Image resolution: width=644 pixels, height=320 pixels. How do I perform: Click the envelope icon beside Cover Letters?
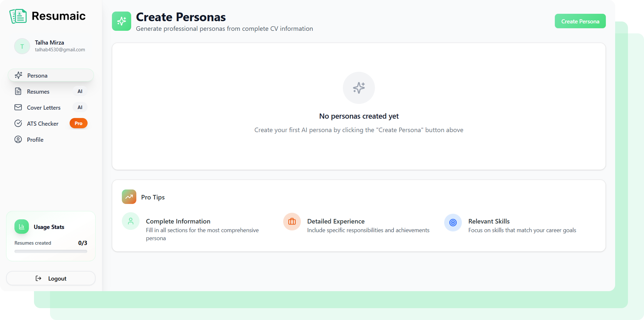pyautogui.click(x=18, y=107)
